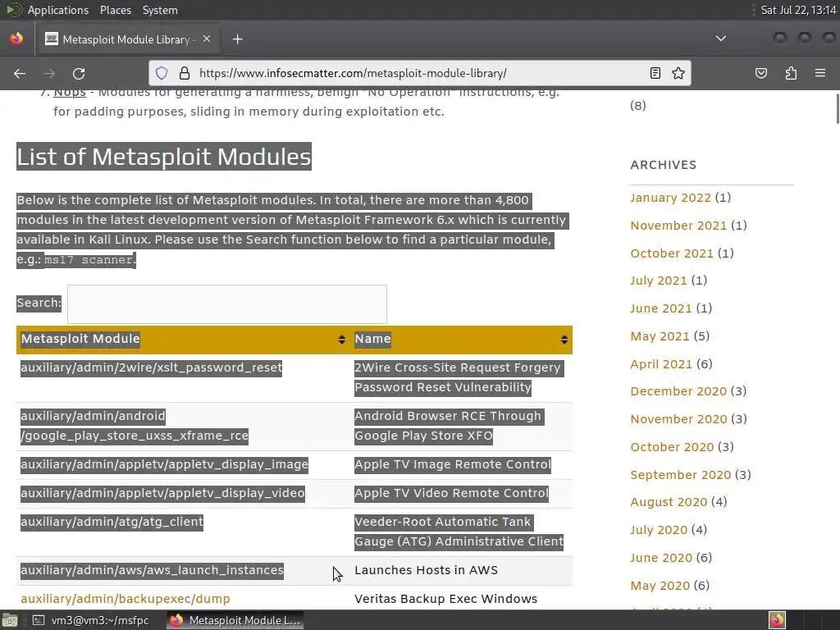840x630 pixels.
Task: Open the Places menu
Action: pyautogui.click(x=115, y=10)
